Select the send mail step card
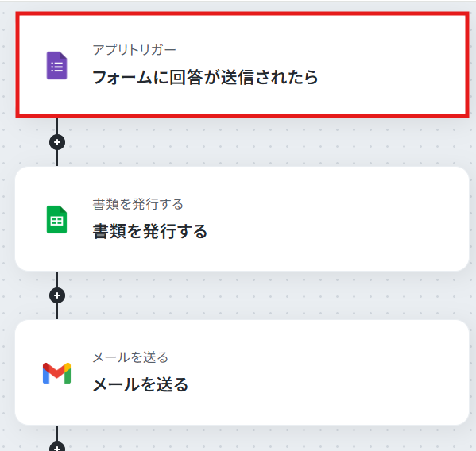The image size is (476, 451). [242, 372]
